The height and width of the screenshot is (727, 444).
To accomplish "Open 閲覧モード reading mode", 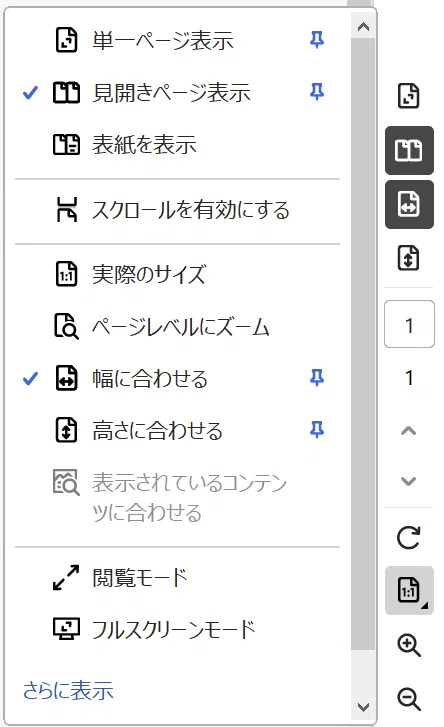I will click(178, 578).
